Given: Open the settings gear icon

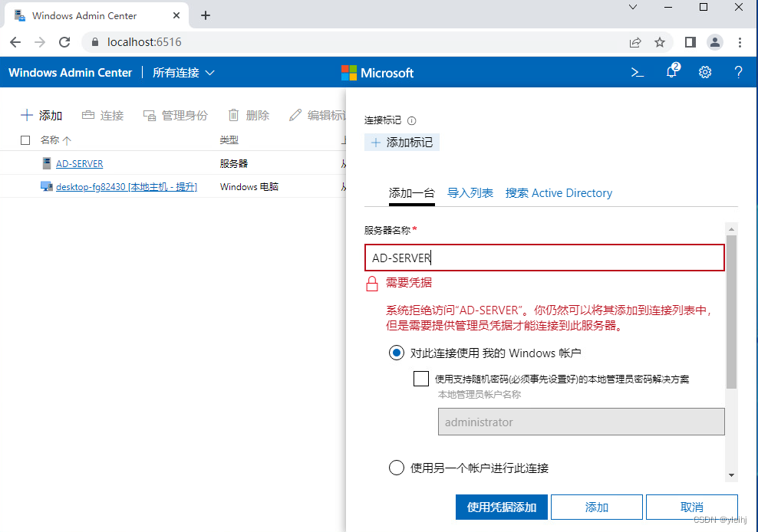Looking at the screenshot, I should (x=704, y=72).
